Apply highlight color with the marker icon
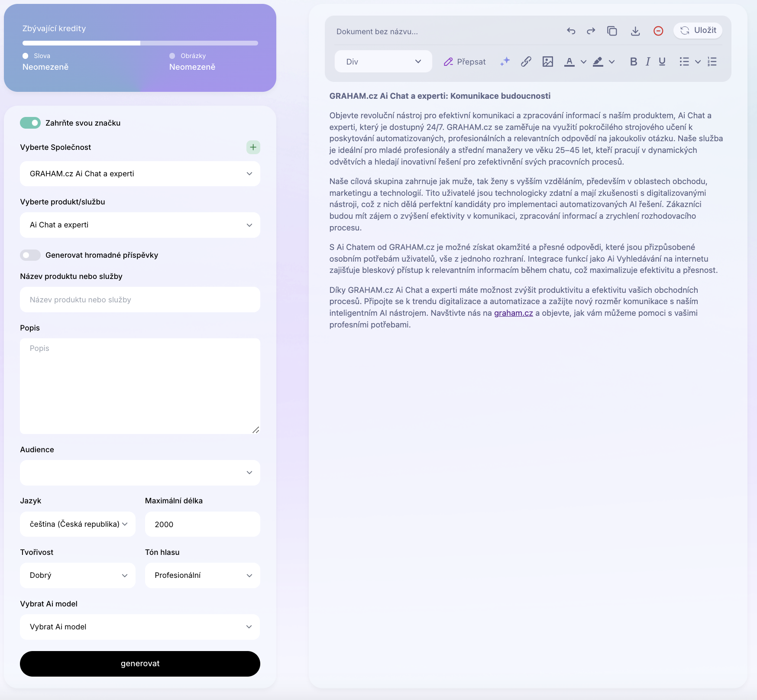Image resolution: width=757 pixels, height=700 pixels. click(x=598, y=62)
